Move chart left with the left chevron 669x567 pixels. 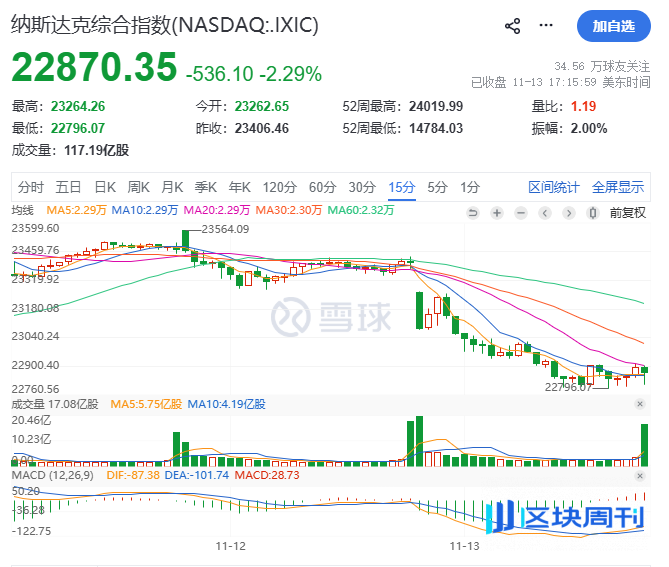pos(545,212)
